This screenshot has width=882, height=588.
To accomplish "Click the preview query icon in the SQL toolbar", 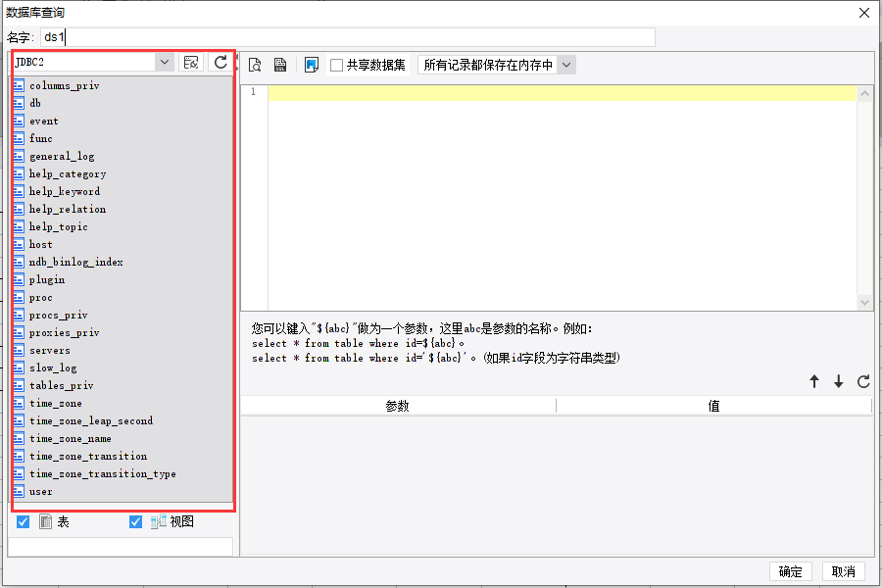I will point(255,65).
